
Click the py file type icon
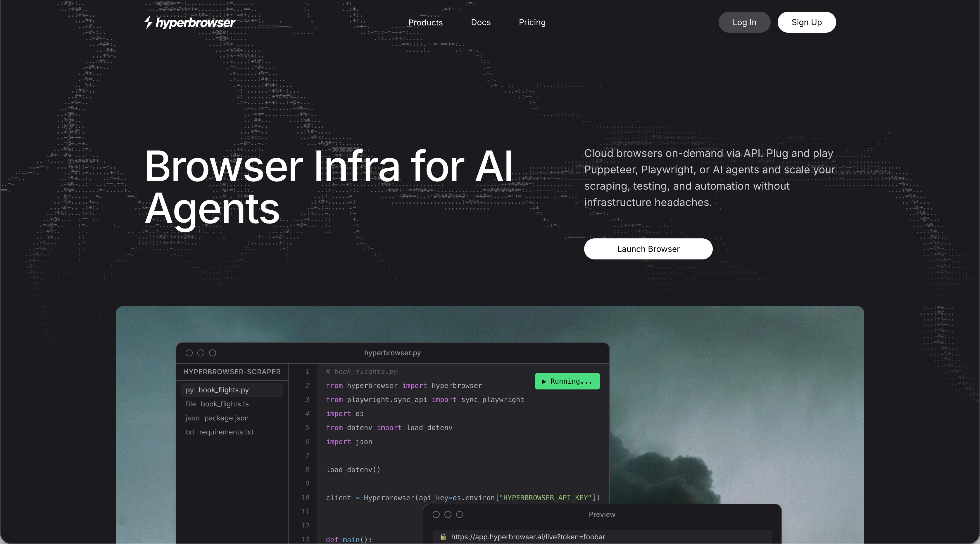tap(189, 390)
